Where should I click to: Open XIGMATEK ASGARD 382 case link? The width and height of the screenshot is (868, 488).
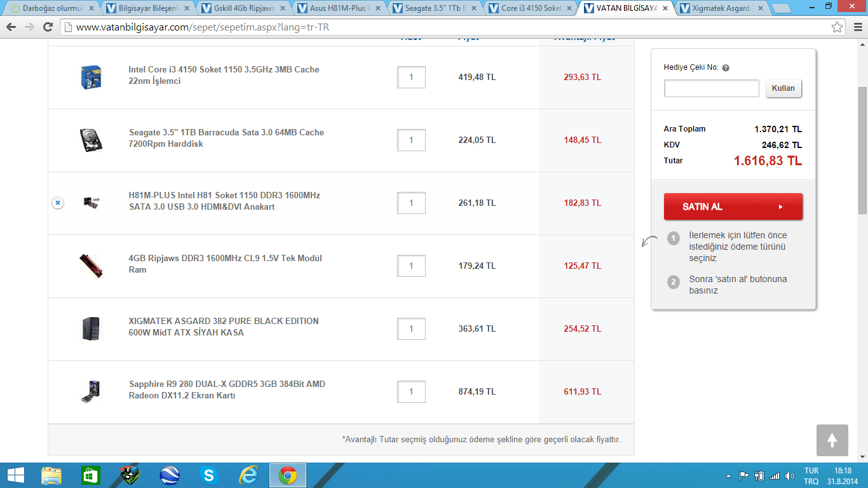224,327
